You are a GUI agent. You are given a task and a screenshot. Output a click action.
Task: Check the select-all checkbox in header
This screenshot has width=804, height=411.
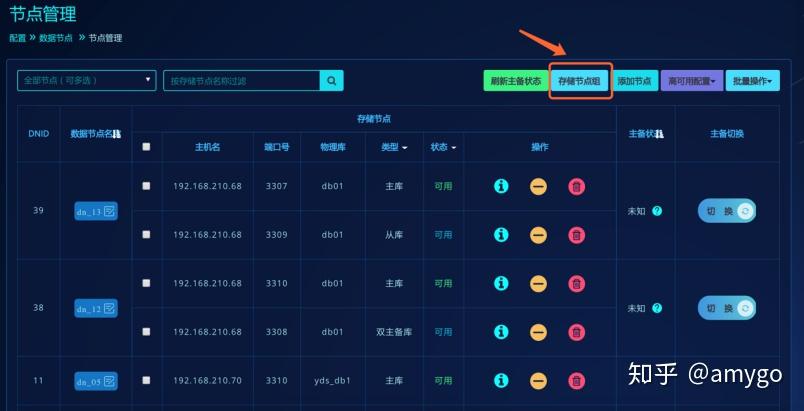(x=147, y=147)
